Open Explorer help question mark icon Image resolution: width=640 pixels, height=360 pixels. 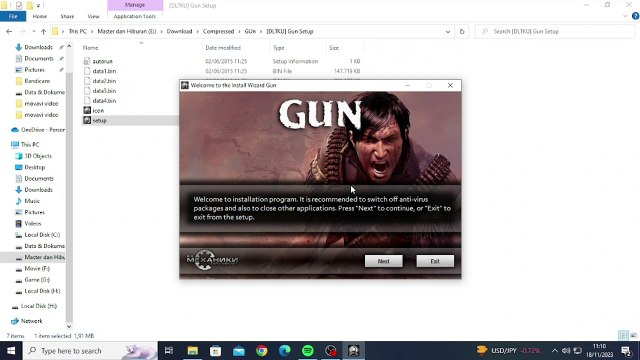point(636,16)
